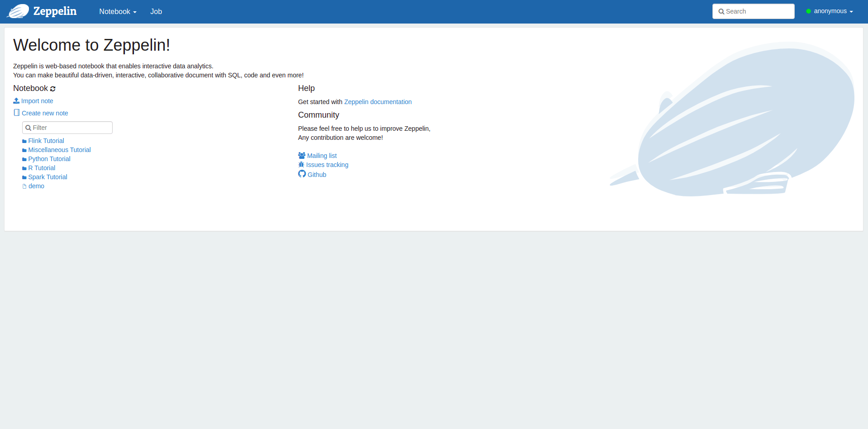Viewport: 868px width, 429px height.
Task: Click the Miscellaneous Tutorial folder icon
Action: (24, 150)
